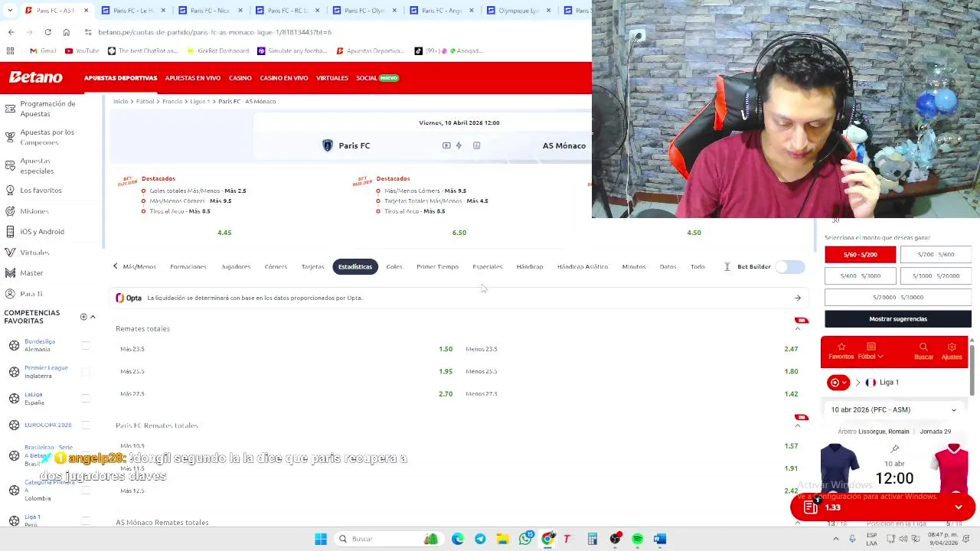
Task: Toggle the Bet Builder switch
Action: click(x=790, y=266)
